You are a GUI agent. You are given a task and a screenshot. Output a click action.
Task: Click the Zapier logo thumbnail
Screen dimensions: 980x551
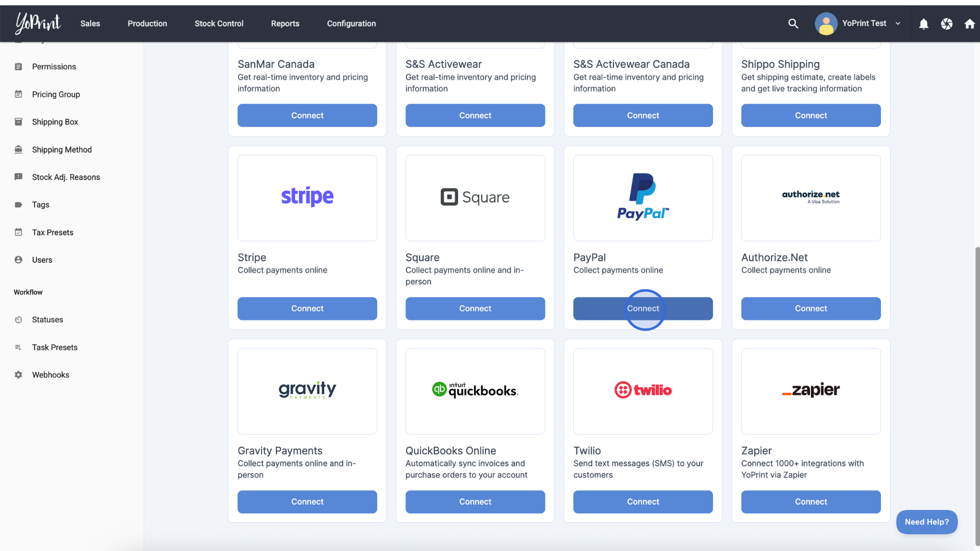[x=811, y=391]
